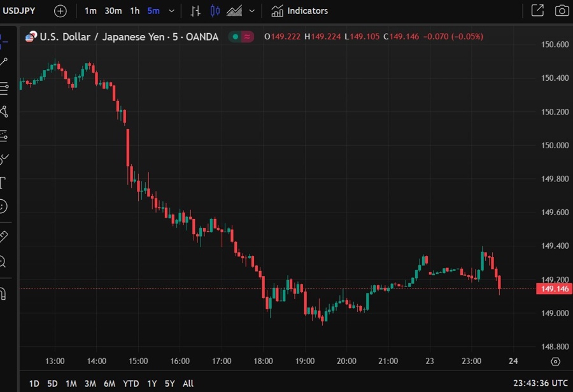The width and height of the screenshot is (573, 392).
Task: Click the 18:00 time axis label
Action: [263, 361]
